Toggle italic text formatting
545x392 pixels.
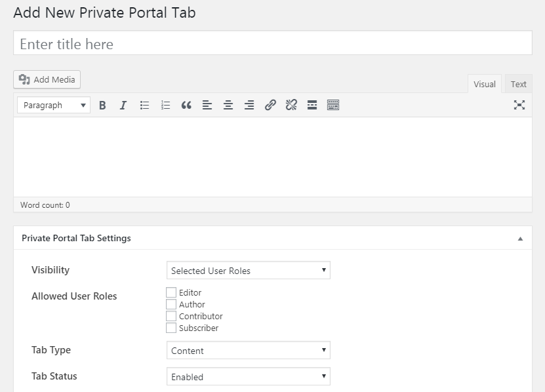(x=123, y=105)
